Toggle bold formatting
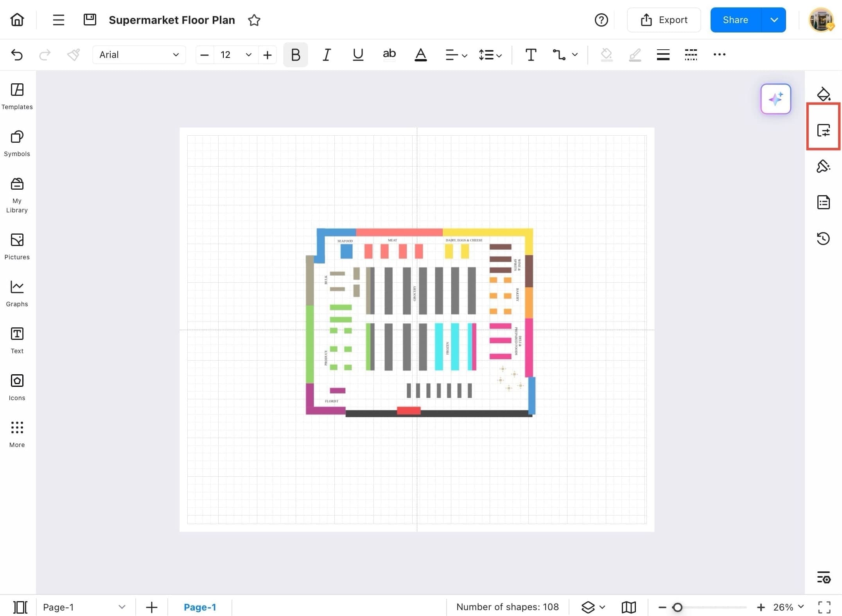Image resolution: width=842 pixels, height=616 pixels. [x=295, y=55]
